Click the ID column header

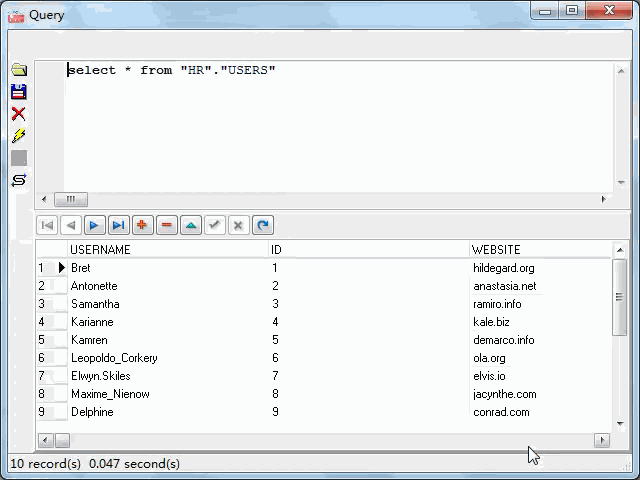(277, 249)
